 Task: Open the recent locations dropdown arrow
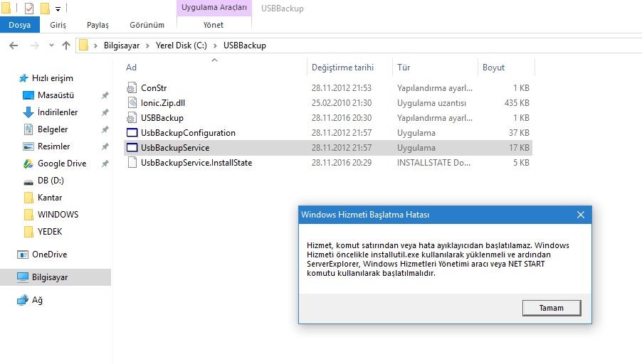point(51,45)
